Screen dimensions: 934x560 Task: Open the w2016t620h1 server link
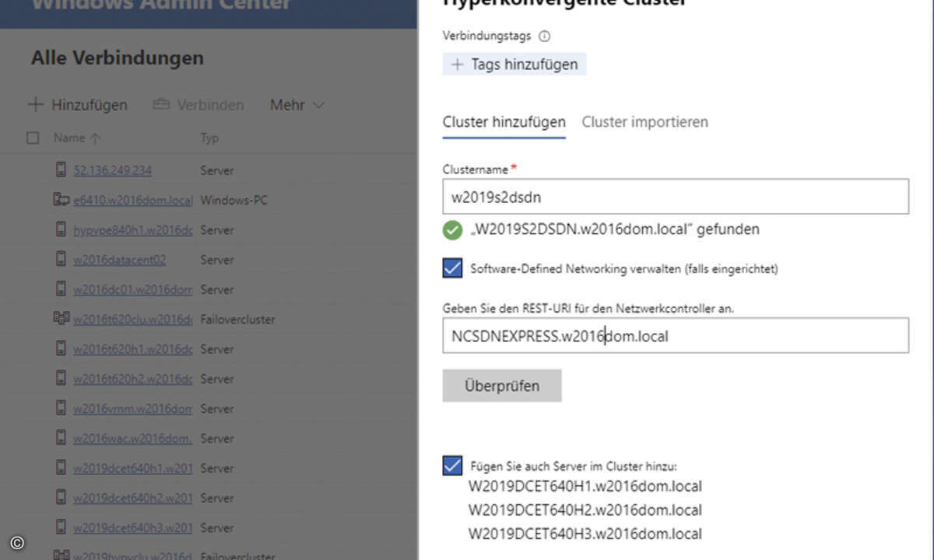[x=133, y=348]
